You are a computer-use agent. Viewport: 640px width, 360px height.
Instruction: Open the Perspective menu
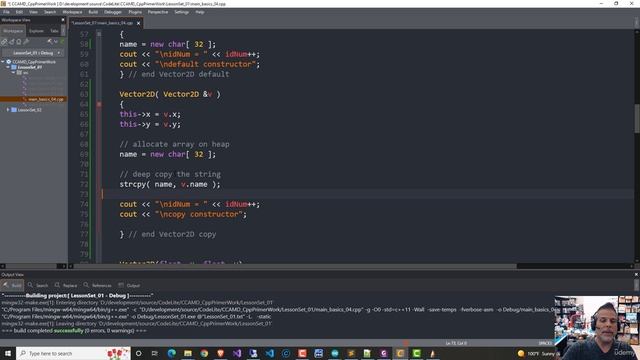tap(158, 12)
